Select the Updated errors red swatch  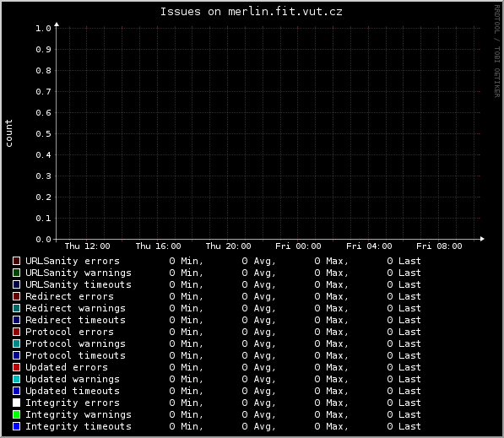pyautogui.click(x=16, y=367)
